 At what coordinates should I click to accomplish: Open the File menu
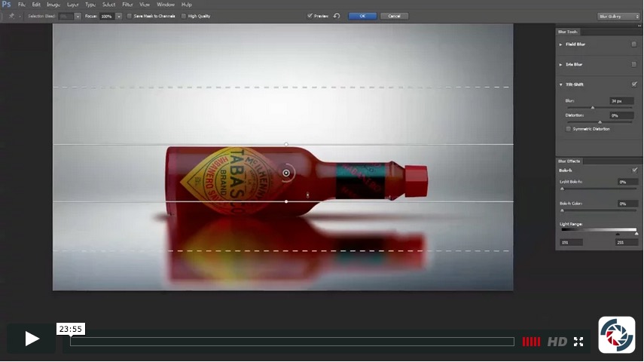tap(21, 5)
